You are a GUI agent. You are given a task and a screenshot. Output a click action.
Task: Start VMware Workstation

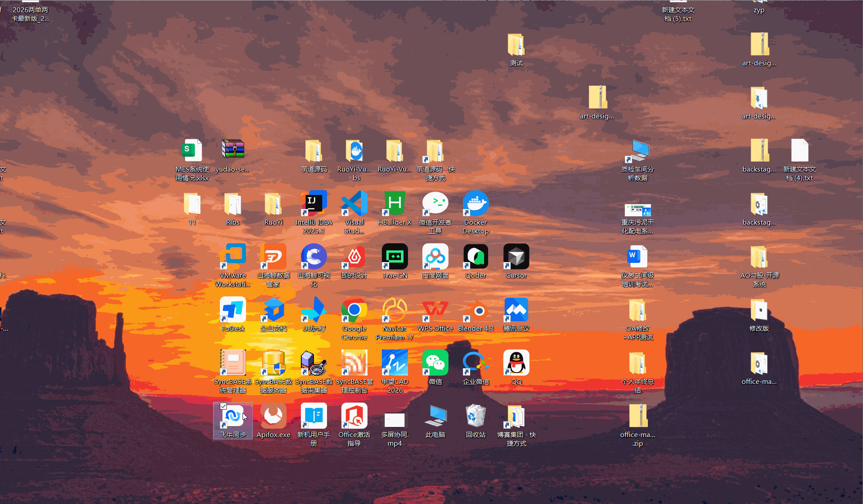[233, 256]
